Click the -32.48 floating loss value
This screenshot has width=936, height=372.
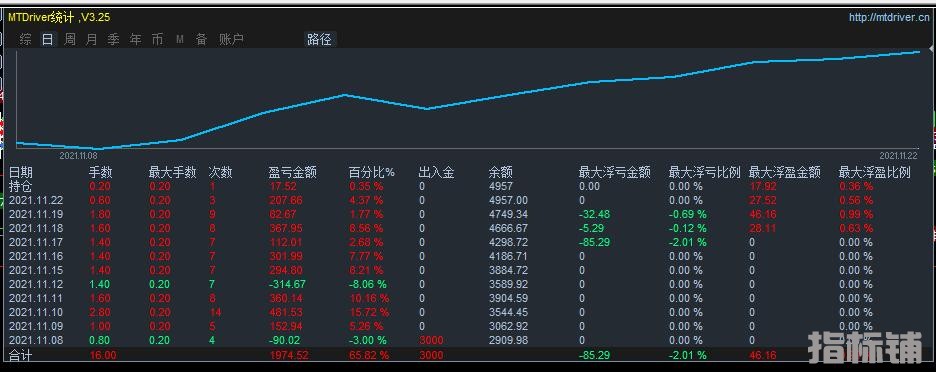click(594, 214)
